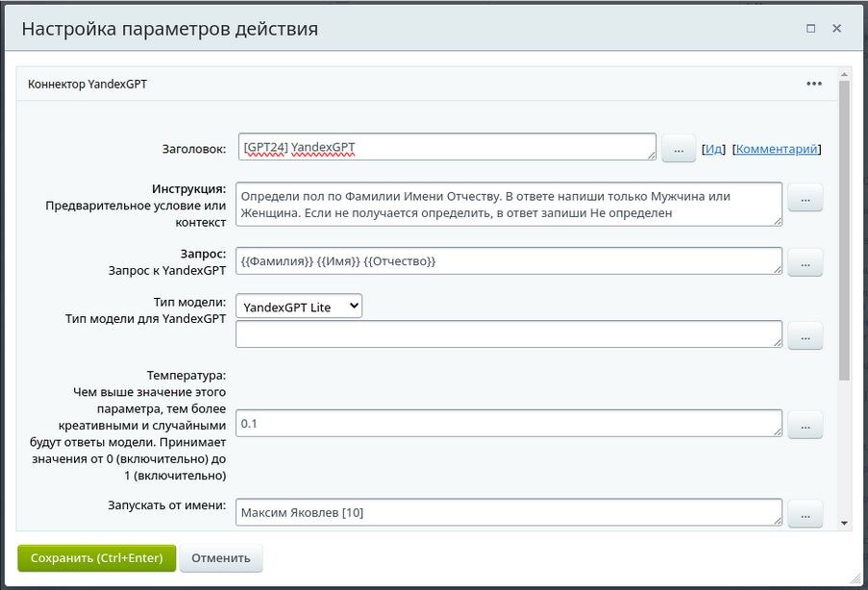Image resolution: width=868 pixels, height=590 pixels.
Task: Focus the Запрос field with {{Фамилия}} template
Action: coord(508,260)
